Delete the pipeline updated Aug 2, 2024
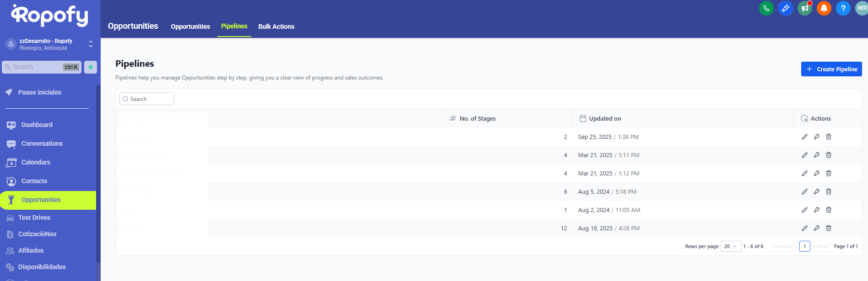 coord(828,210)
